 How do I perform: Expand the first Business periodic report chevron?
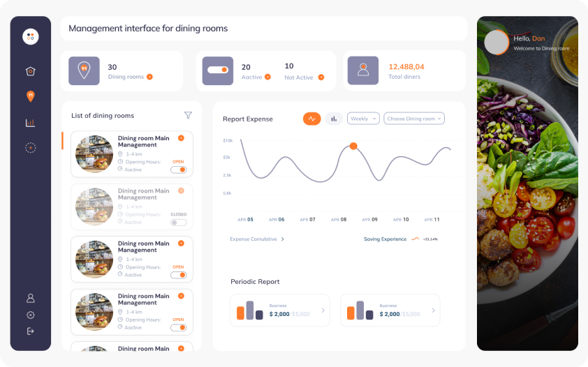(x=323, y=310)
